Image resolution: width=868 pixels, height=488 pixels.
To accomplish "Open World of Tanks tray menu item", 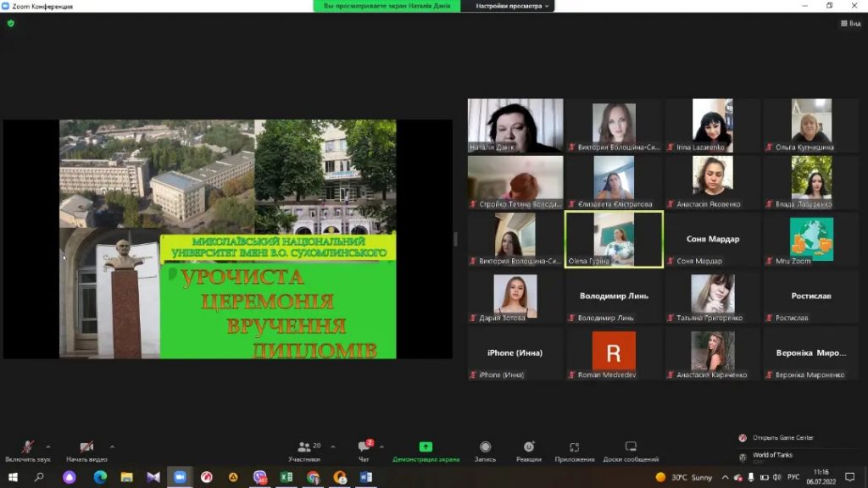I will pyautogui.click(x=771, y=456).
